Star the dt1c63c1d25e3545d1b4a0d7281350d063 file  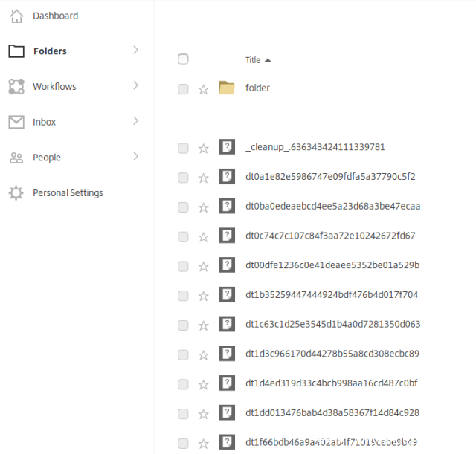pos(203,325)
